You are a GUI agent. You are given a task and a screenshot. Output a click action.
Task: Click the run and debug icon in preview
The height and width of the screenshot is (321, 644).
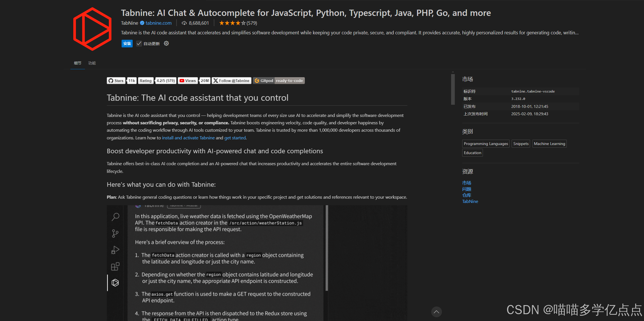click(115, 250)
